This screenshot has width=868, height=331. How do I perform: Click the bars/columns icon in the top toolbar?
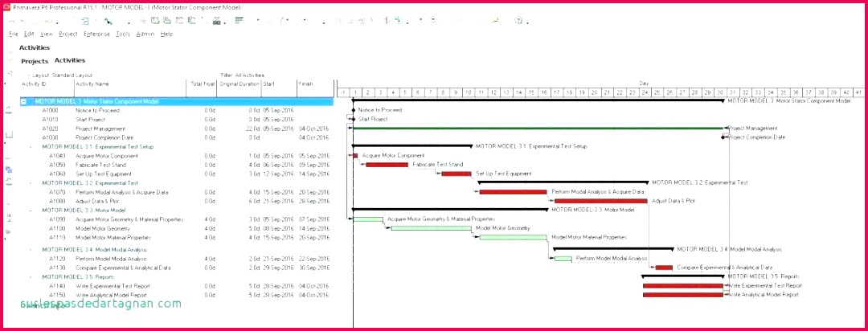point(240,20)
